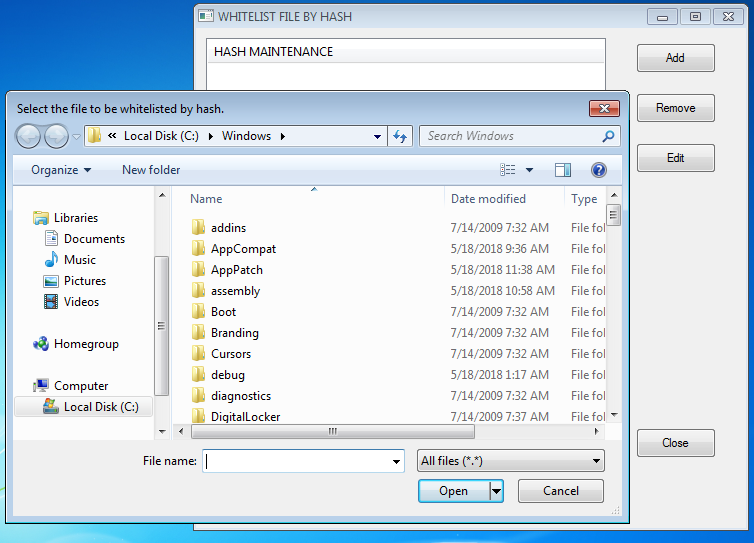Click navigation pane scroll up arrow

point(162,195)
